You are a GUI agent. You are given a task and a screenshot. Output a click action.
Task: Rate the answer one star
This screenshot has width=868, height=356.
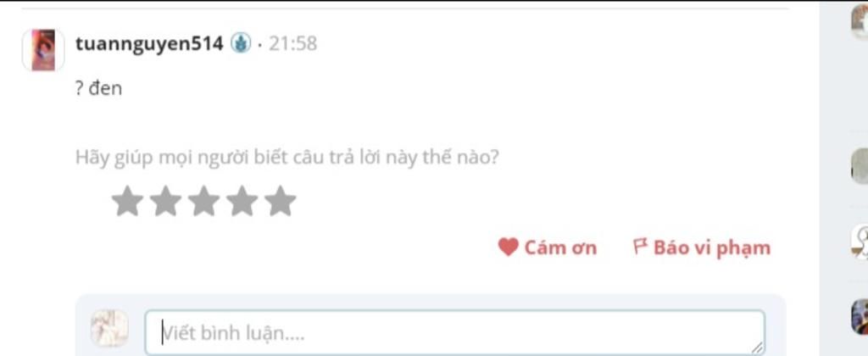click(x=127, y=200)
